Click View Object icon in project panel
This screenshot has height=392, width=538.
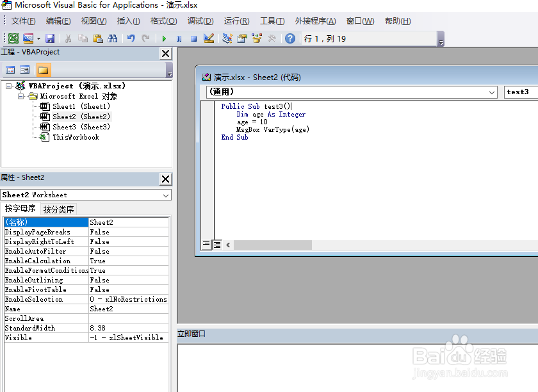(x=25, y=70)
